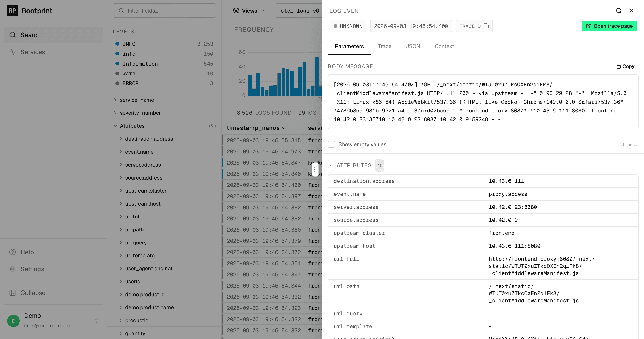This screenshot has width=644, height=339.
Task: Filter logs by the ERROR level
Action: click(164, 83)
